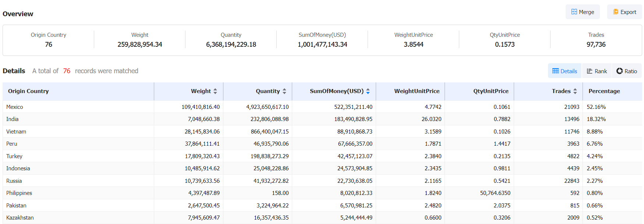Switch to the Details view tab
Screen dimensions: 644x224
565,71
